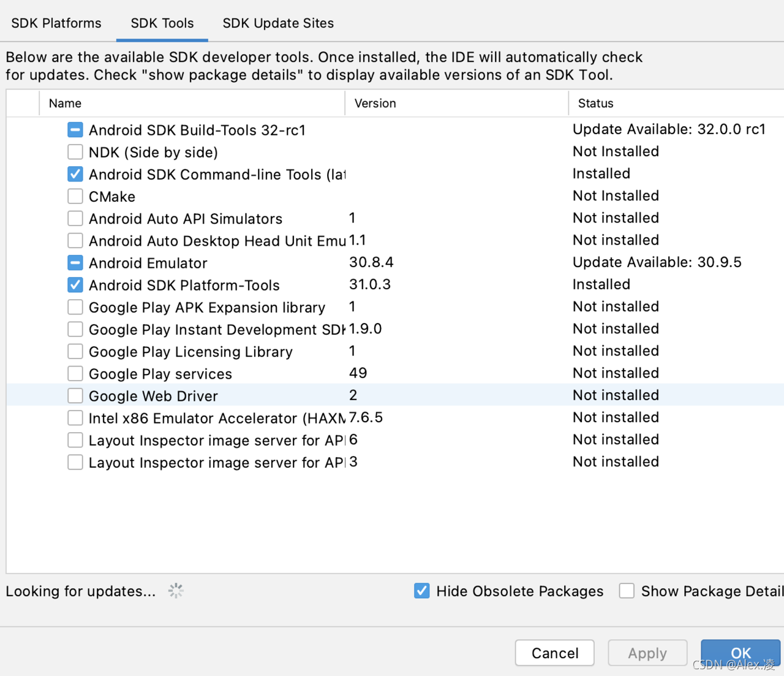This screenshot has height=676, width=784.
Task: Check Layout Inspector image server version 6 checkbox
Action: point(75,440)
